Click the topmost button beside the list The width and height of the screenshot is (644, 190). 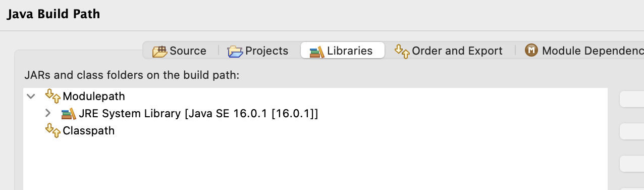click(631, 99)
